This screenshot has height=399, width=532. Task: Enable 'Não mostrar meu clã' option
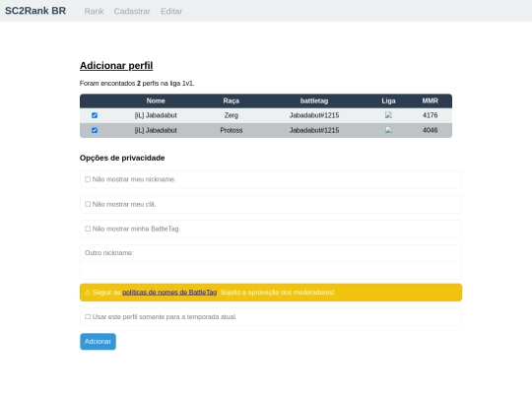coord(88,204)
